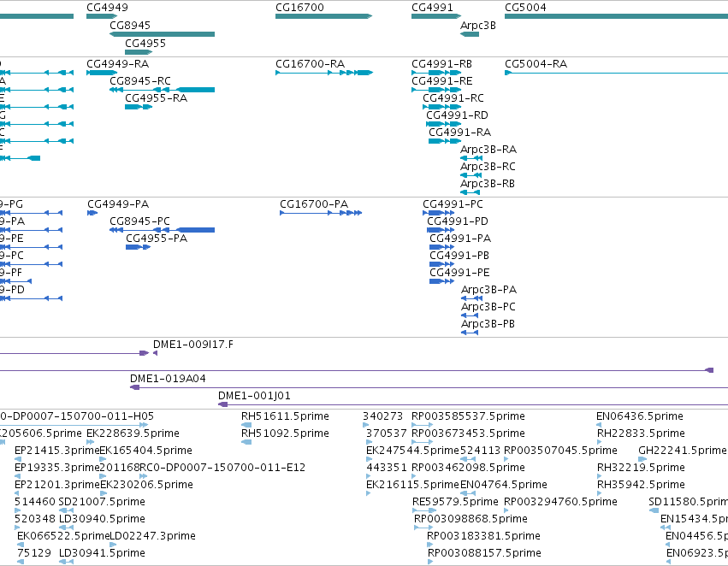Select BAC clone DME1-019A04 label
The image size is (728, 566).
click(168, 379)
